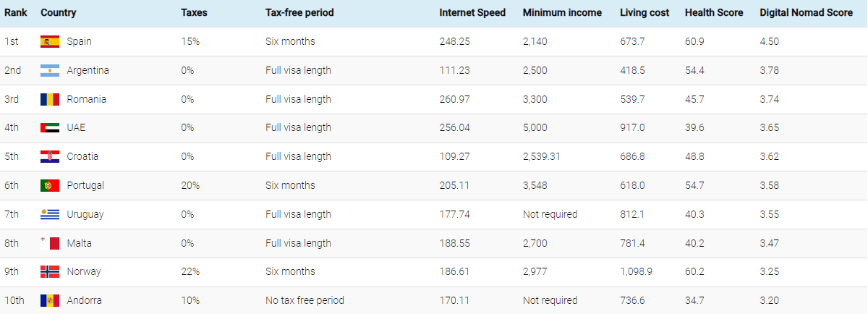Click the Spain flag icon
The width and height of the screenshot is (868, 314).
click(49, 41)
